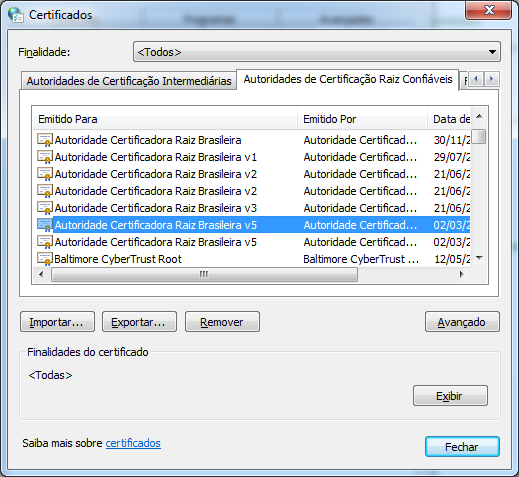This screenshot has height=477, width=519.
Task: Click the 30/11 date cell
Action: pos(452,140)
